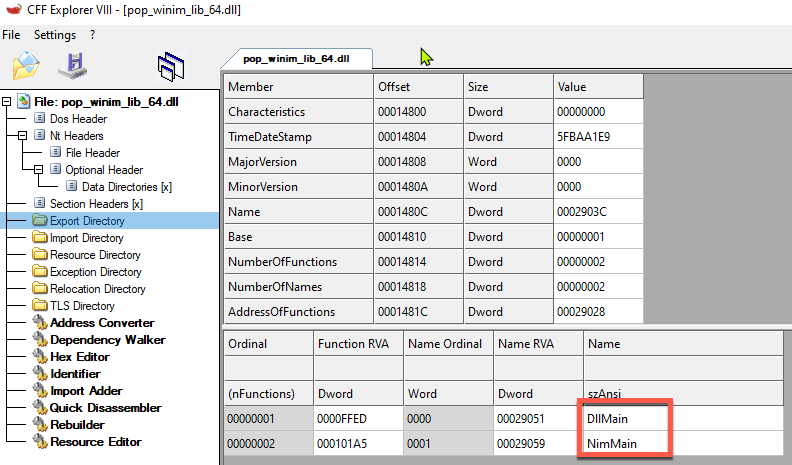Click the Name RVA column header
The height and width of the screenshot is (465, 792).
coord(538,344)
